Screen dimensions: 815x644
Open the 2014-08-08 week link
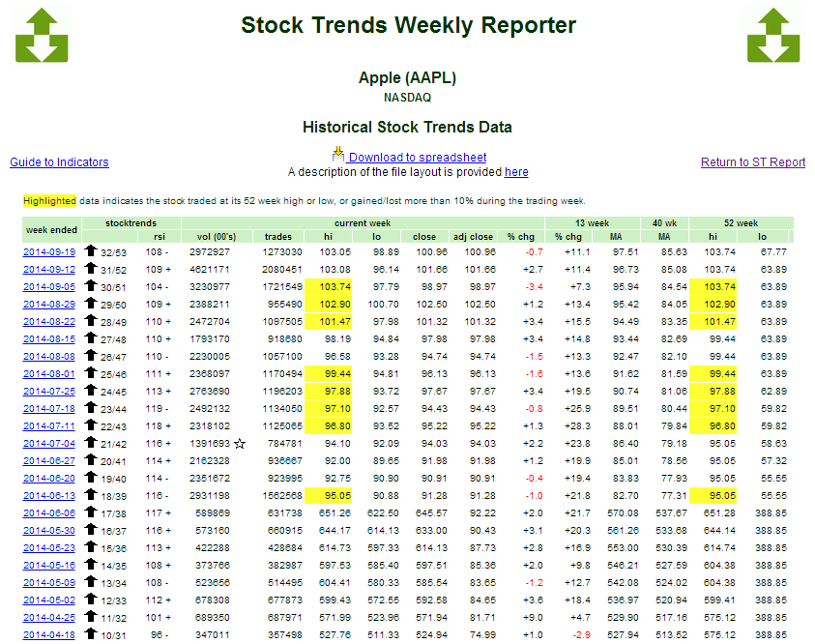point(49,357)
